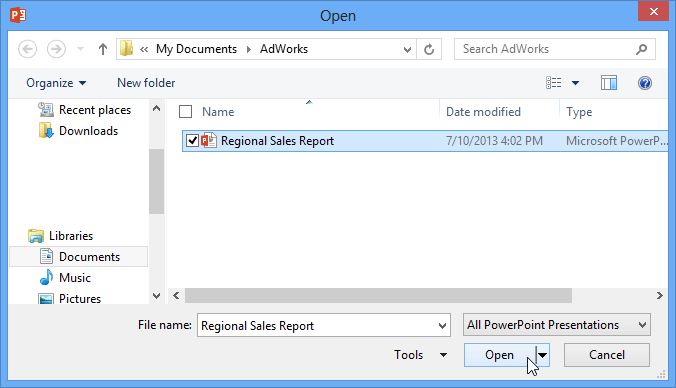Click the horizontal scrollbar thumb
This screenshot has height=388, width=676.
pos(379,296)
